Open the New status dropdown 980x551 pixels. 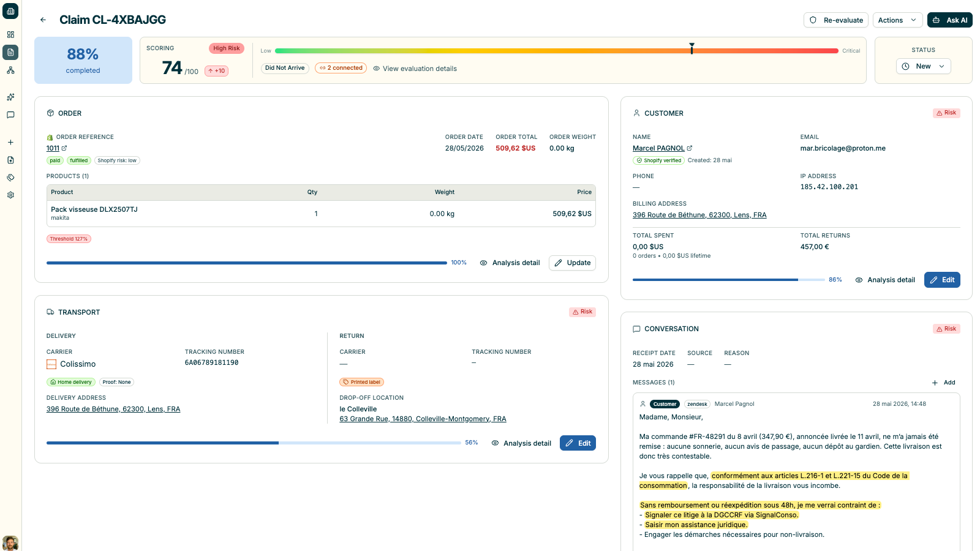coord(923,66)
